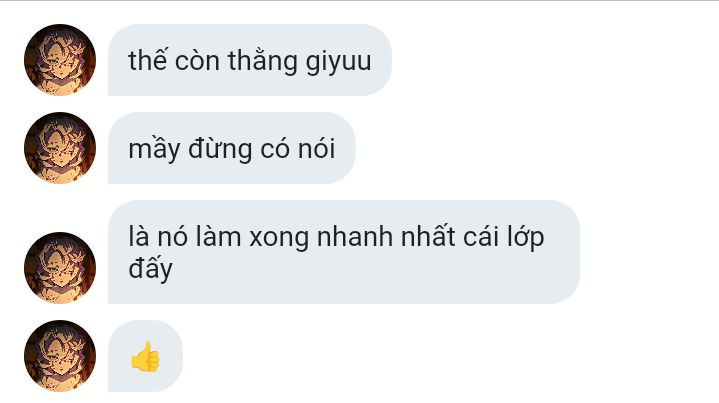Select the thumbs-up message bubble
The image size is (719, 403).
click(145, 356)
